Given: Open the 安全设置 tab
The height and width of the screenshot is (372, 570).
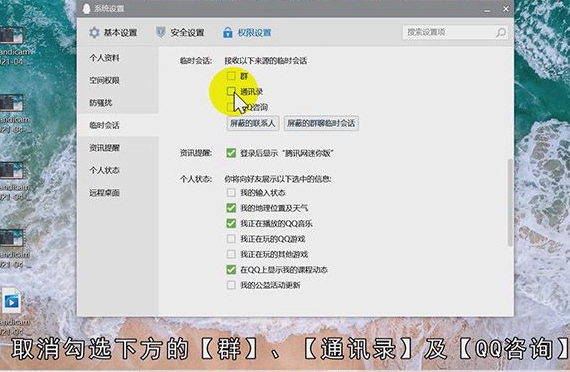Looking at the screenshot, I should [x=180, y=33].
